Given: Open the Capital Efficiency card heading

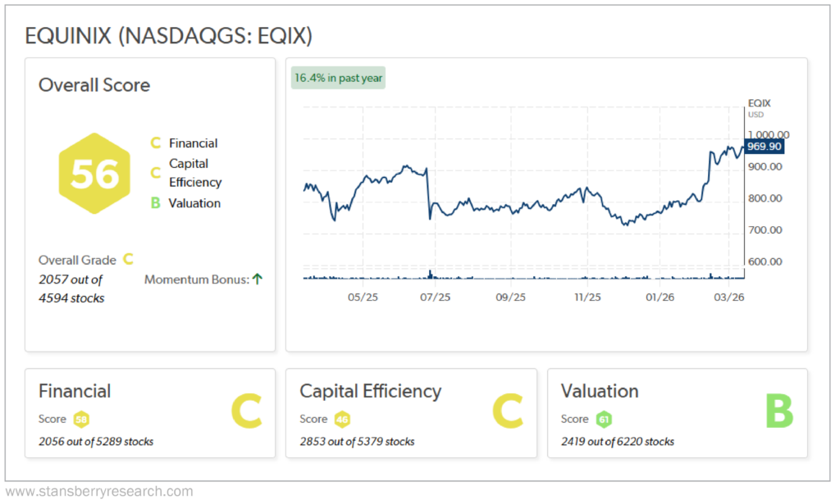Looking at the screenshot, I should coord(370,391).
